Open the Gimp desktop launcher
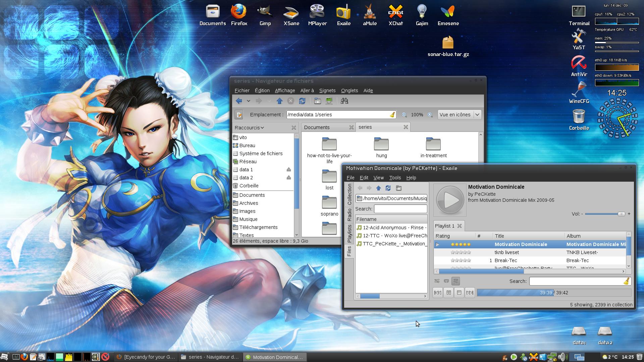 [265, 15]
